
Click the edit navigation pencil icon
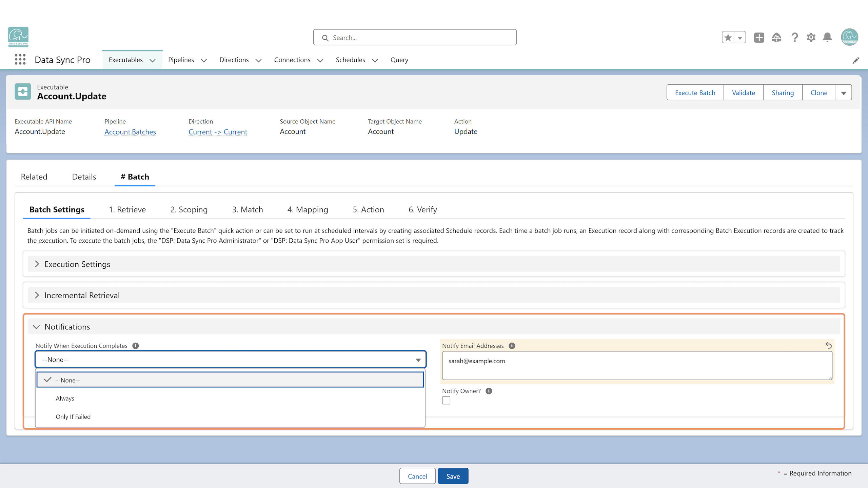click(856, 60)
